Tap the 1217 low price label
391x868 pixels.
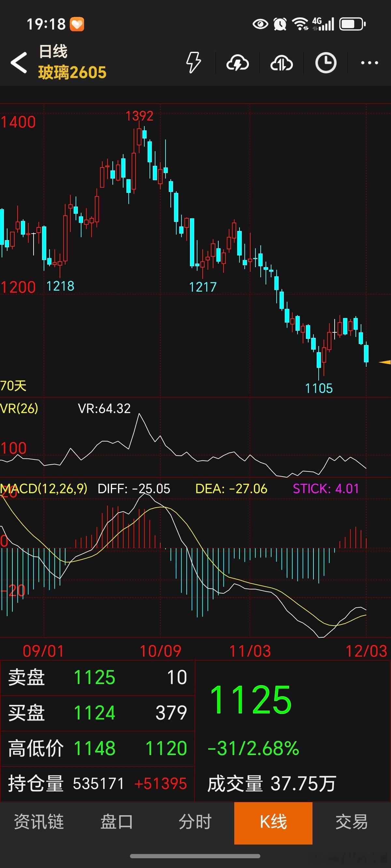[x=203, y=287]
